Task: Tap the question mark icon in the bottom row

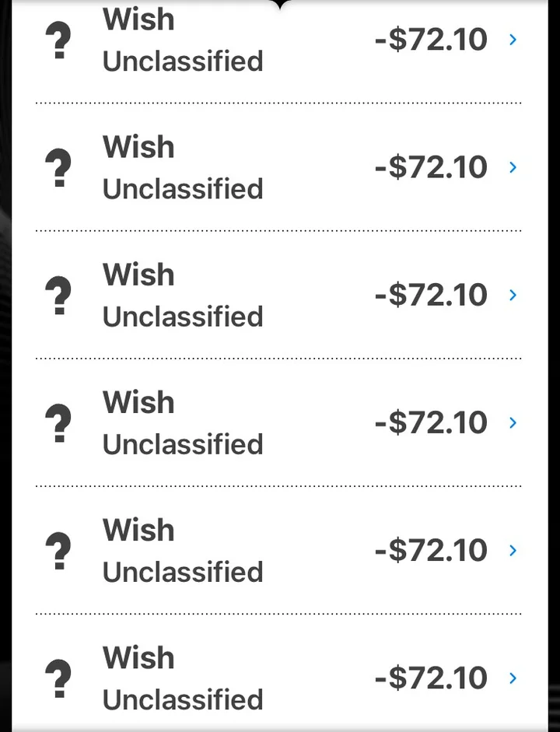Action: coord(58,678)
